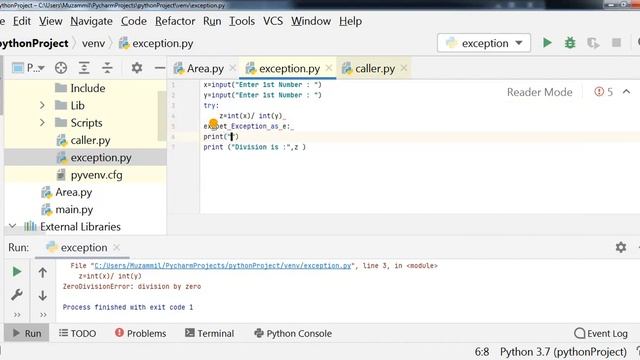Open the Problems tool window
This screenshot has height=360, width=640.
pos(140,333)
